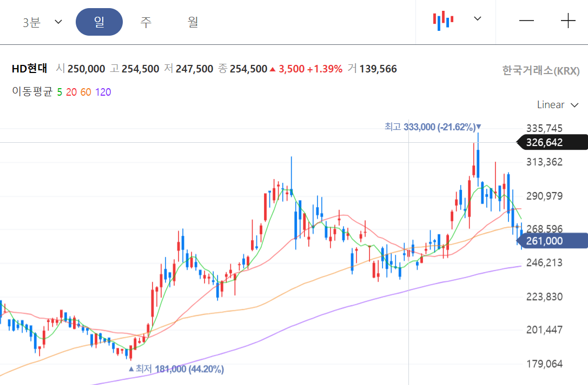The image size is (588, 385).
Task: Click the 최고 333,000 high marker
Action: pyautogui.click(x=432, y=127)
